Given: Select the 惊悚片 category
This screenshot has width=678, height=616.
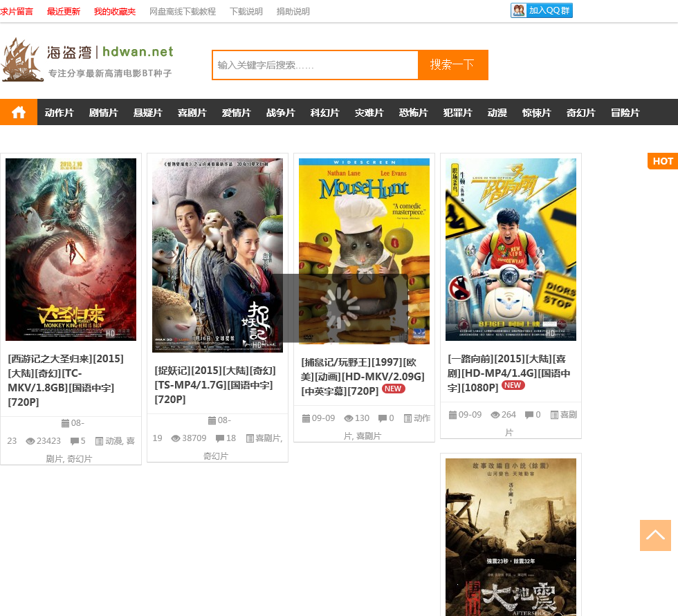Looking at the screenshot, I should coord(537,113).
